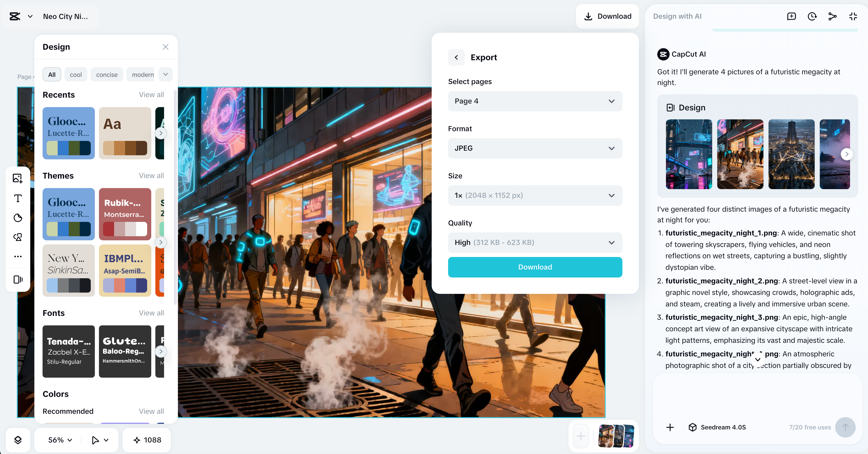Viewport: 868px width, 454px height.
Task: Open View all link next to Themes
Action: tap(151, 176)
